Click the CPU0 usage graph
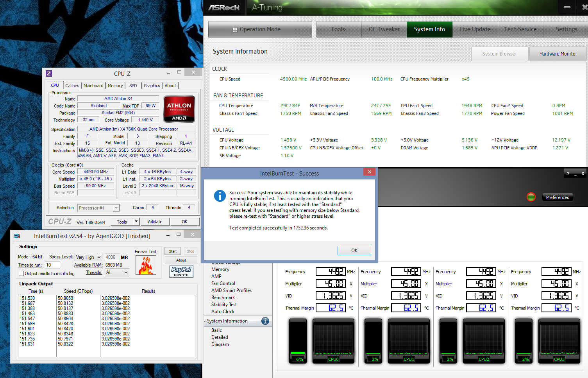Screen dimensions: 588x378 pos(333,341)
